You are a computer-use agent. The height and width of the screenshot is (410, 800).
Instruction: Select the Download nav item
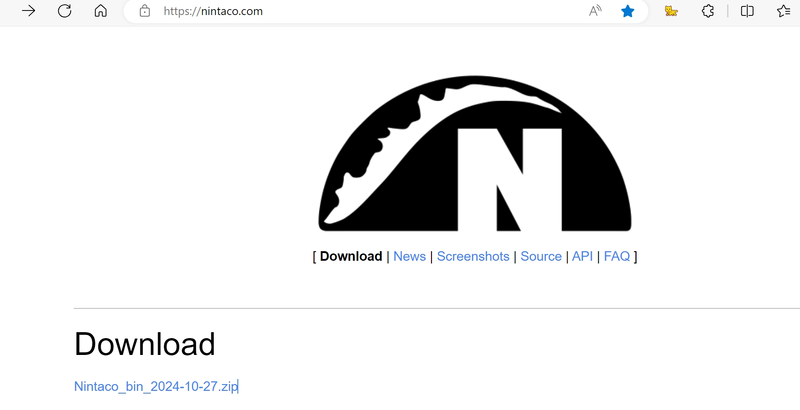click(x=350, y=256)
